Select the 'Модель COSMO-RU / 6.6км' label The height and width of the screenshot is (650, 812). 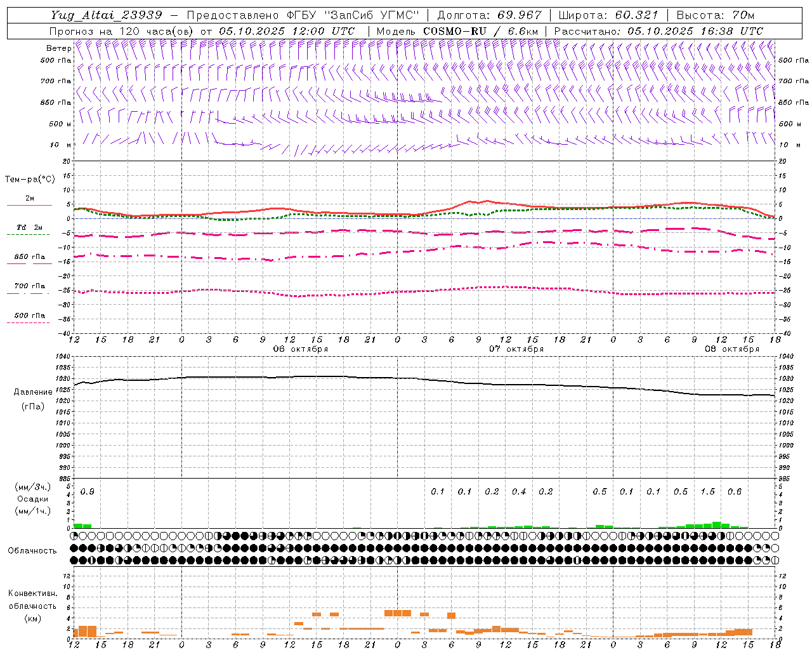tap(457, 31)
